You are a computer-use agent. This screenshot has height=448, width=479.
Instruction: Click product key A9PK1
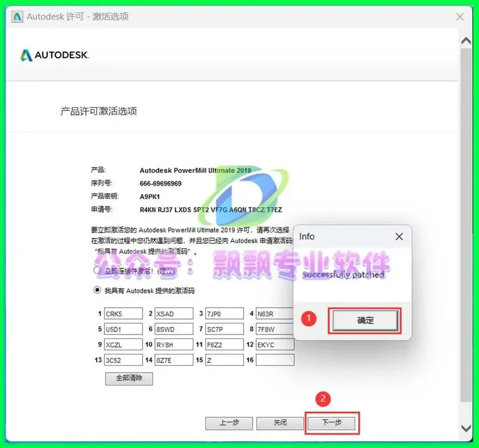[x=149, y=197]
